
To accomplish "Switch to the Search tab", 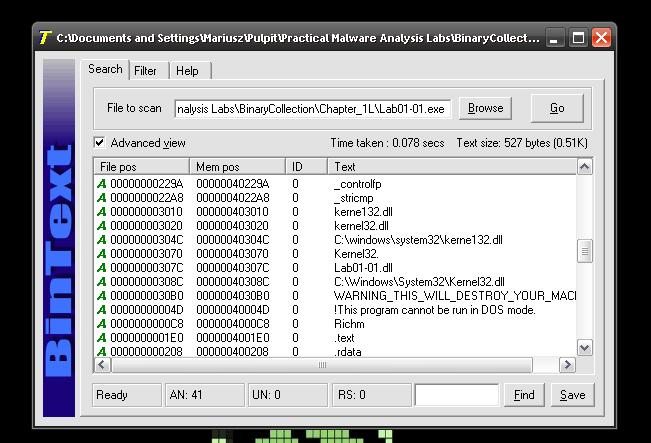I will [x=105, y=69].
